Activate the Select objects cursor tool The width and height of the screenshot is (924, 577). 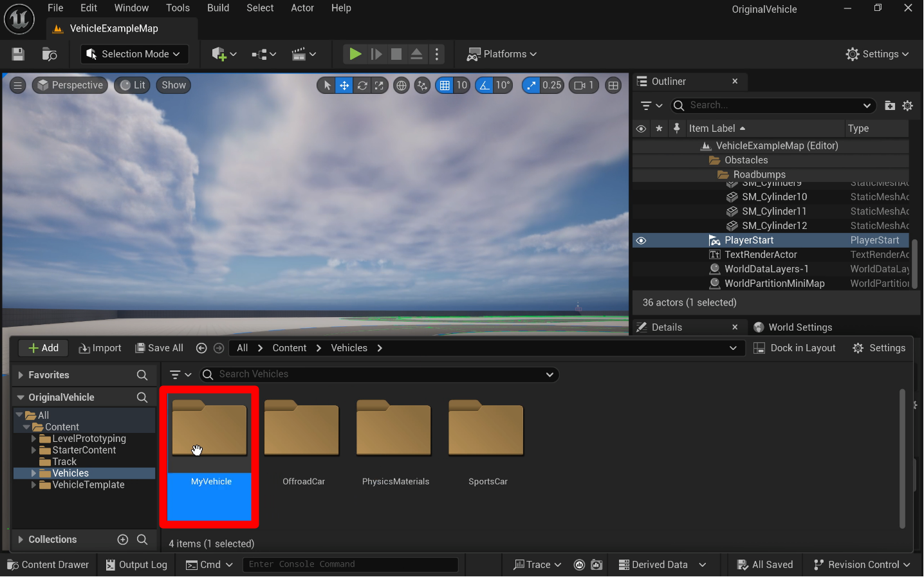pyautogui.click(x=327, y=85)
